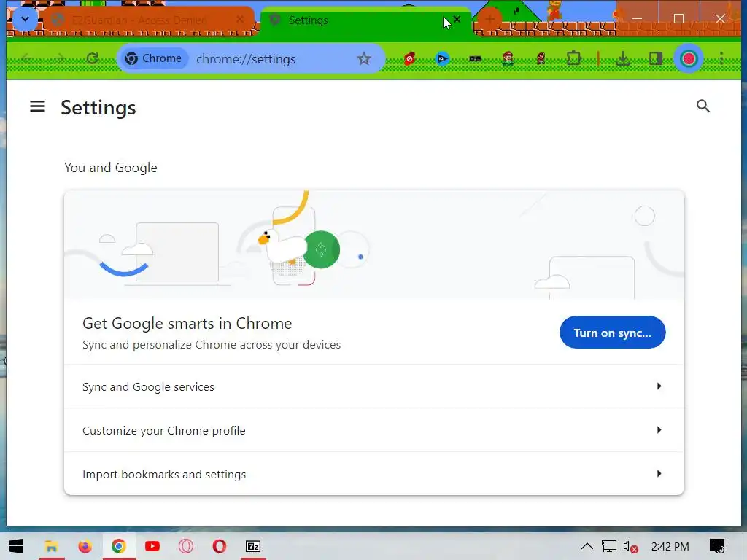747x560 pixels.
Task: Open the tab search dropdown arrow
Action: [x=26, y=20]
